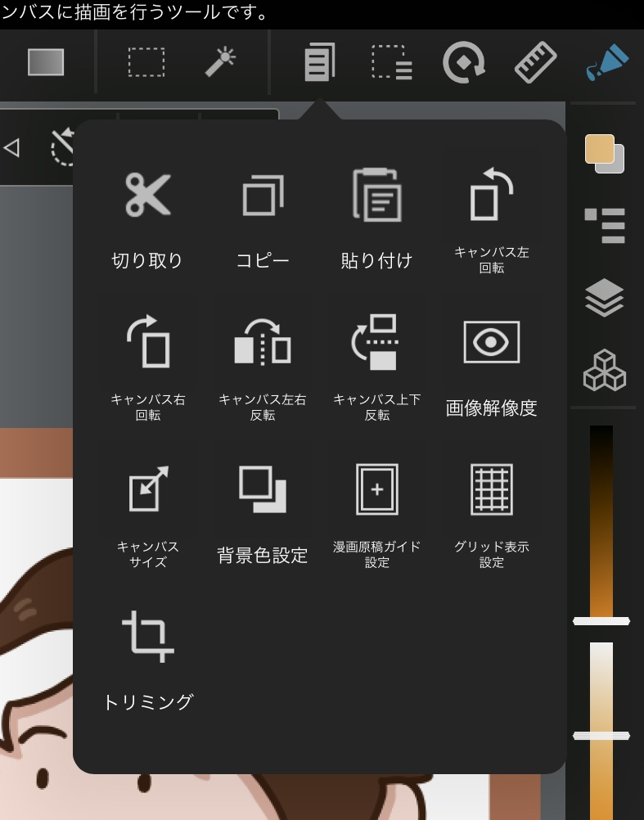
Task: Open the brush list panel icon
Action: [x=604, y=226]
